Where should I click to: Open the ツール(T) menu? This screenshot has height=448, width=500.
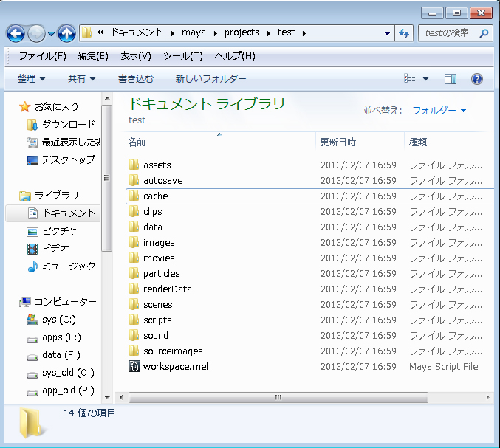point(183,56)
